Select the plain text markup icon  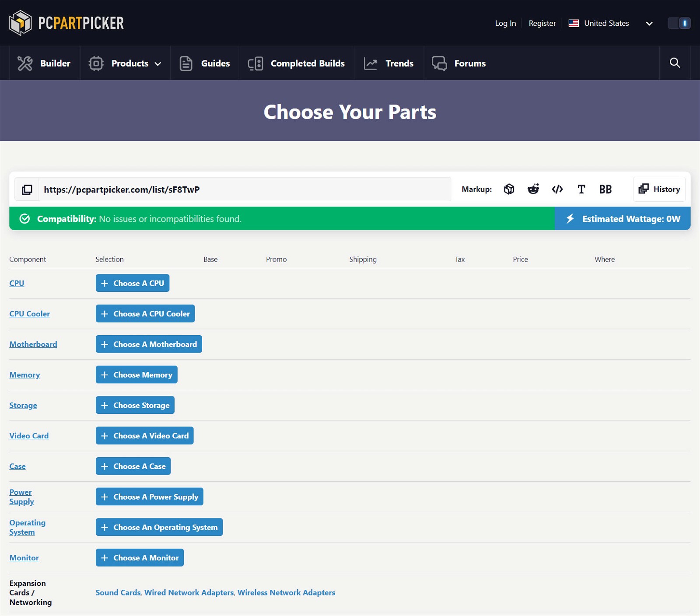coord(581,189)
